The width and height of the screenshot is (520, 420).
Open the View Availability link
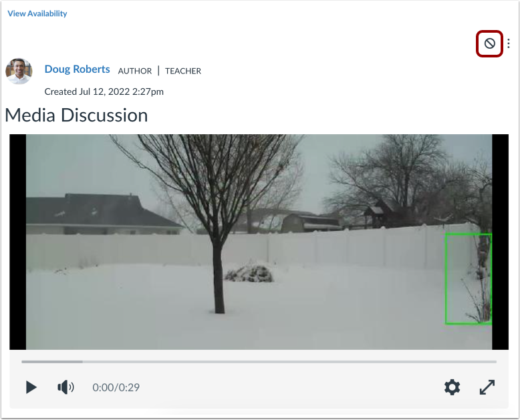(37, 13)
